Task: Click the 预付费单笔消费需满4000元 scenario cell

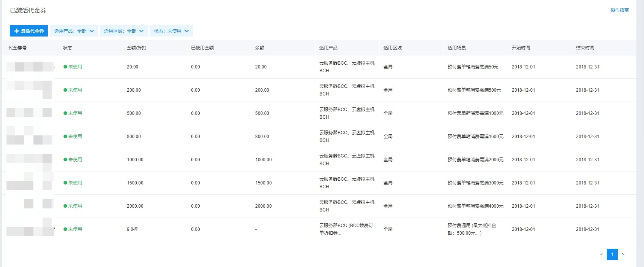Action: pos(475,206)
